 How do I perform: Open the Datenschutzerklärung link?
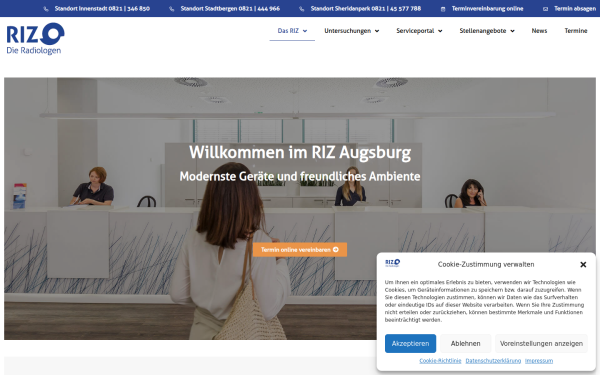(x=493, y=361)
